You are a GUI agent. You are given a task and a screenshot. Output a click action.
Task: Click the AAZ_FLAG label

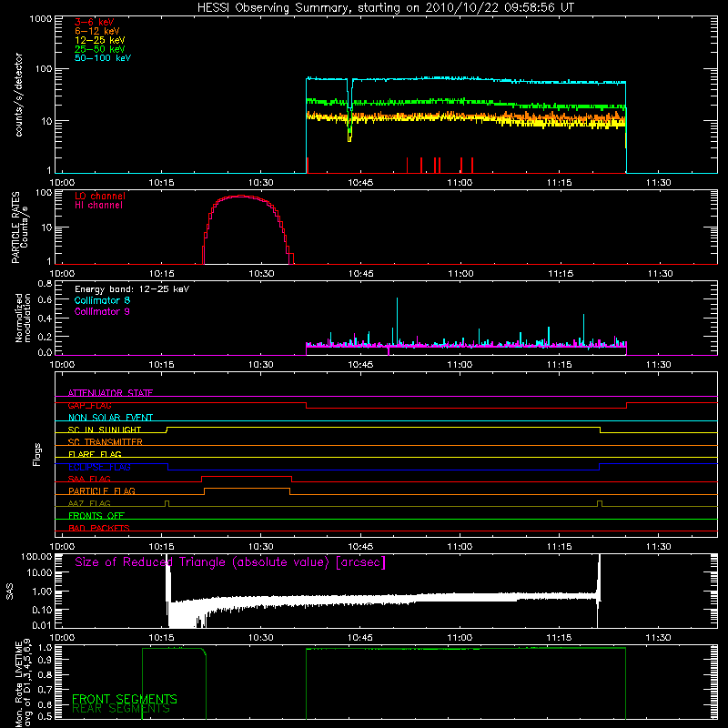(x=89, y=504)
